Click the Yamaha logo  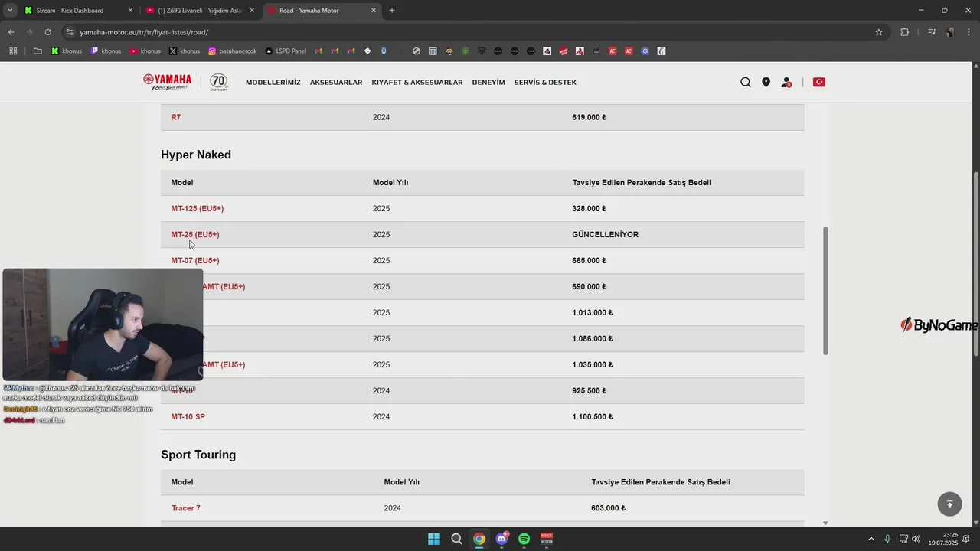pos(167,82)
